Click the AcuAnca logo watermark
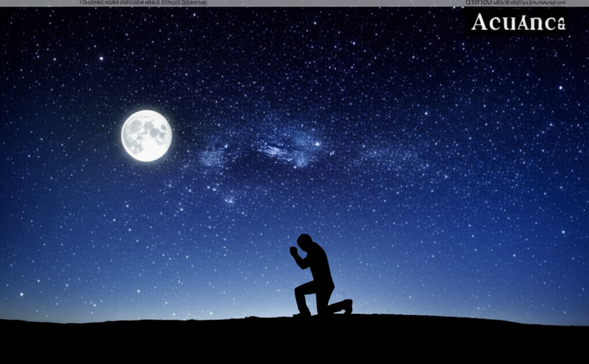The image size is (589, 364). click(518, 22)
